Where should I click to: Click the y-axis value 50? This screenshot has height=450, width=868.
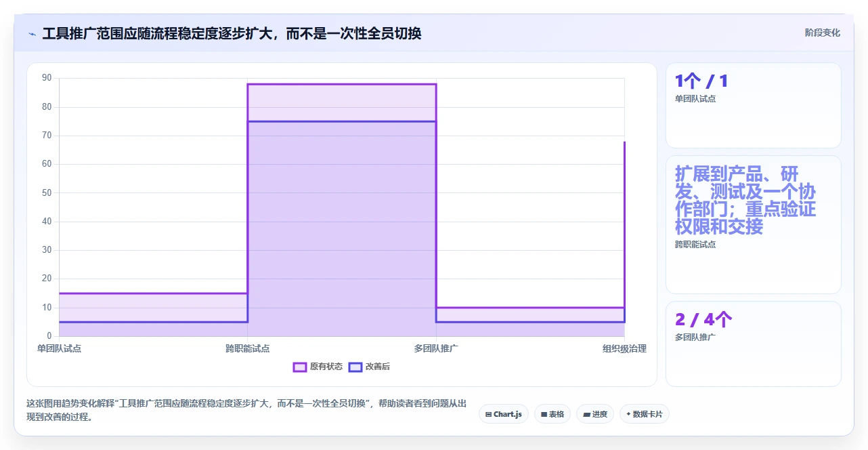(x=47, y=192)
